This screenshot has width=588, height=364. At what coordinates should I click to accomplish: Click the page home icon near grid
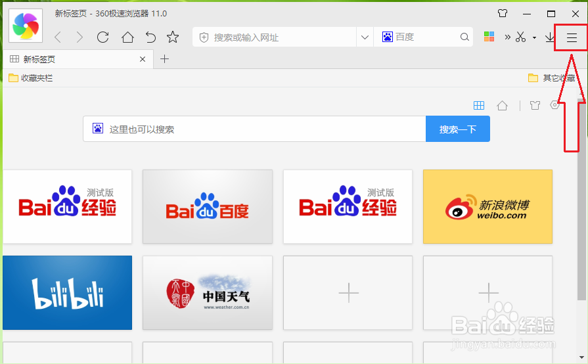(502, 106)
